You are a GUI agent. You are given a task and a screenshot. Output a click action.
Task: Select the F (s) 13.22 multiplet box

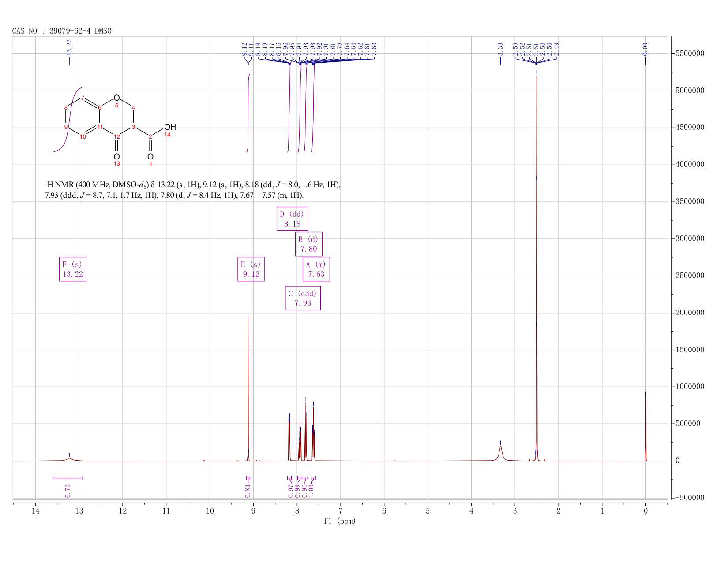73,269
